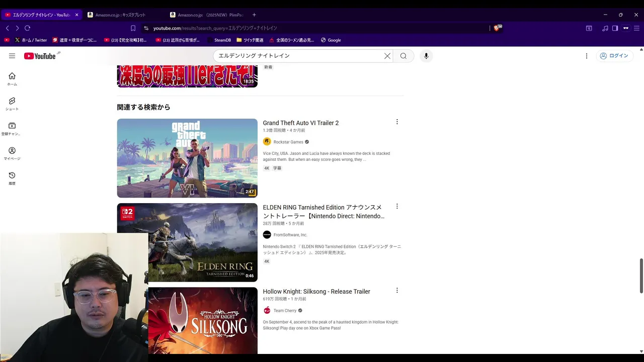The height and width of the screenshot is (362, 644).
Task: Open 履歴 history in the sidebar
Action: 12,178
